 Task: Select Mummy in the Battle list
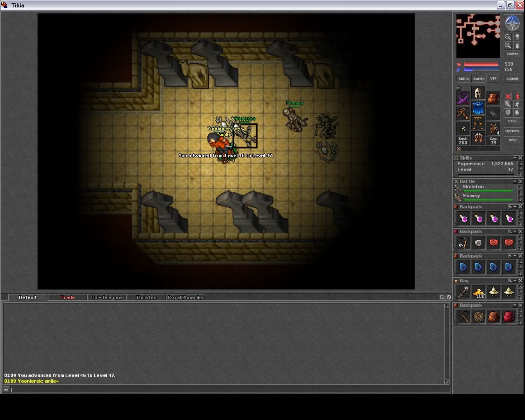(484, 197)
